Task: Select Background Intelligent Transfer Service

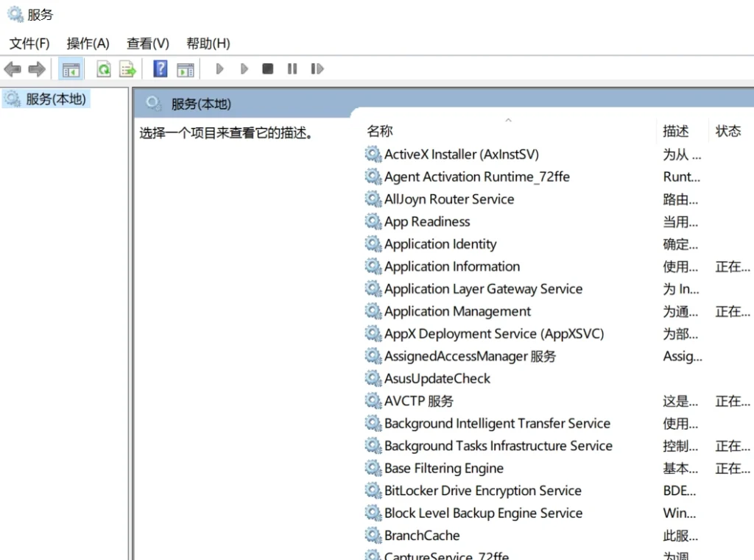Action: tap(497, 423)
